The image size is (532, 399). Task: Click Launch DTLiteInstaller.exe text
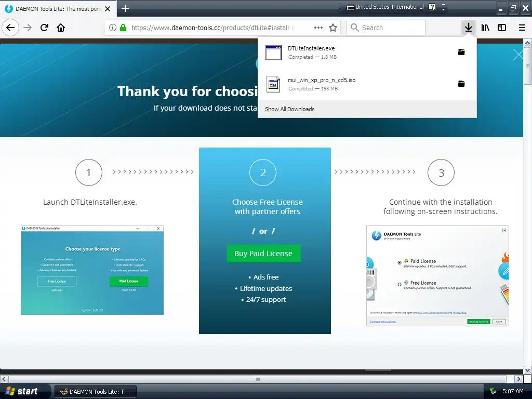[90, 202]
